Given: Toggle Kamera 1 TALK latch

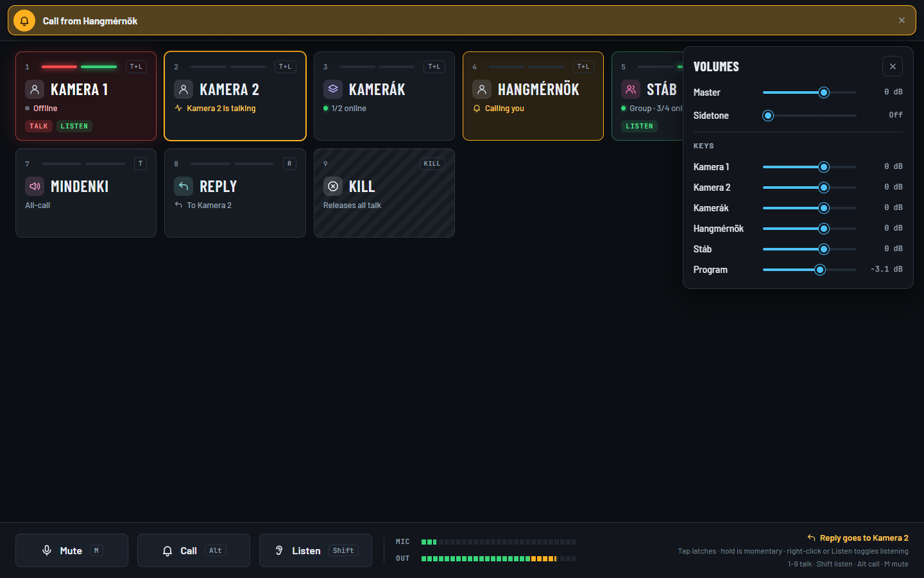Looking at the screenshot, I should [38, 126].
